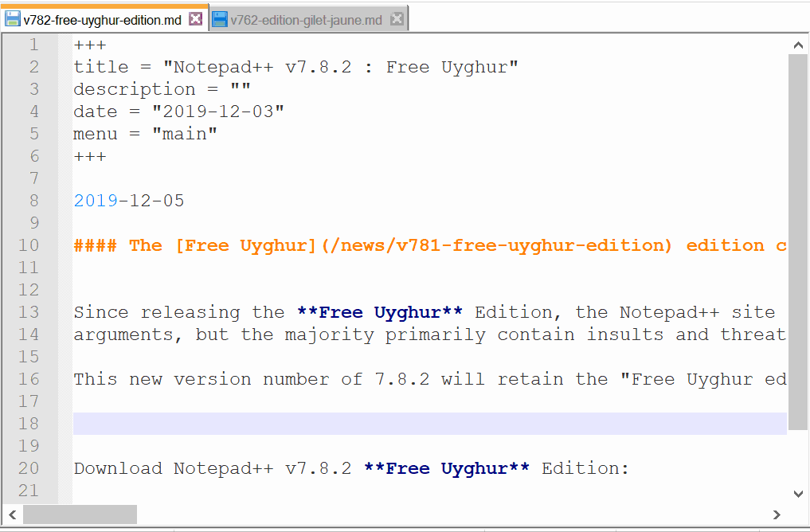Click the vertical scrollbar thumb
This screenshot has width=810, height=532.
(798, 239)
